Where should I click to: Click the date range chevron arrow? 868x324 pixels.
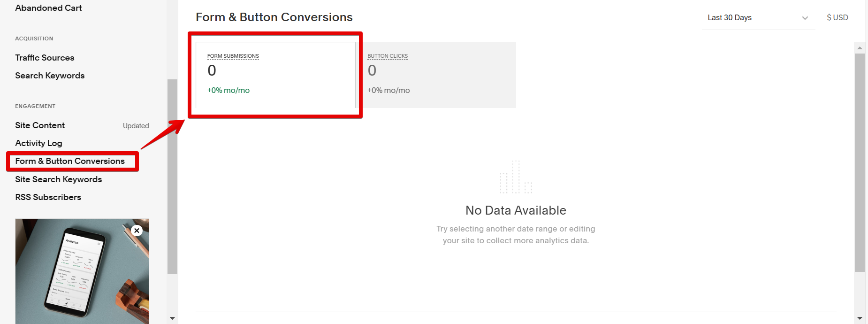pyautogui.click(x=805, y=18)
